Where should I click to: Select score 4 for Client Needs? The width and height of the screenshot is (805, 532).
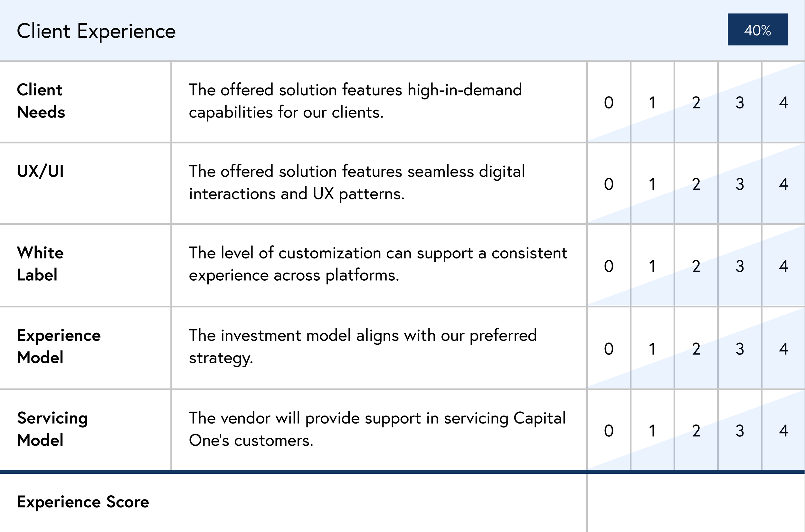(x=783, y=102)
